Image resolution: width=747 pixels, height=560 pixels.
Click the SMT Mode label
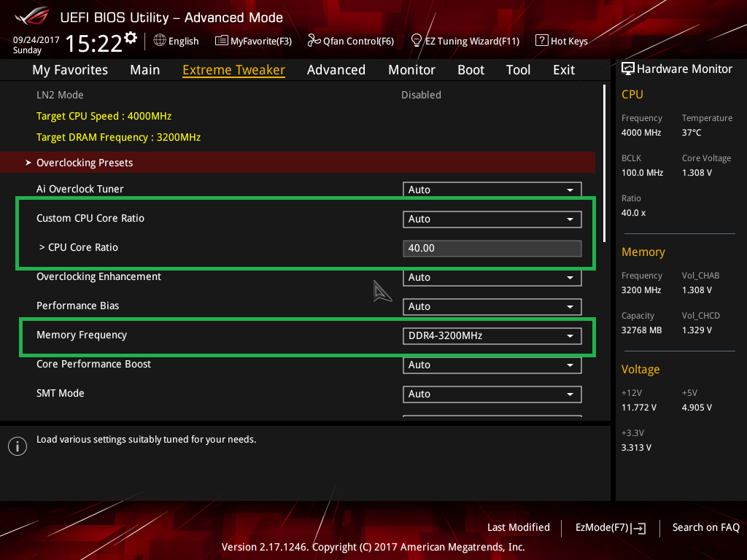coord(61,393)
